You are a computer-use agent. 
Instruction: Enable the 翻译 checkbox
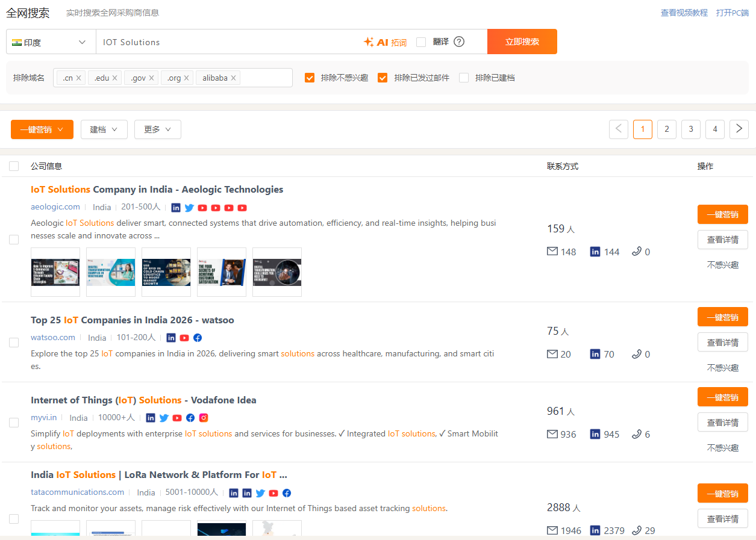click(421, 42)
